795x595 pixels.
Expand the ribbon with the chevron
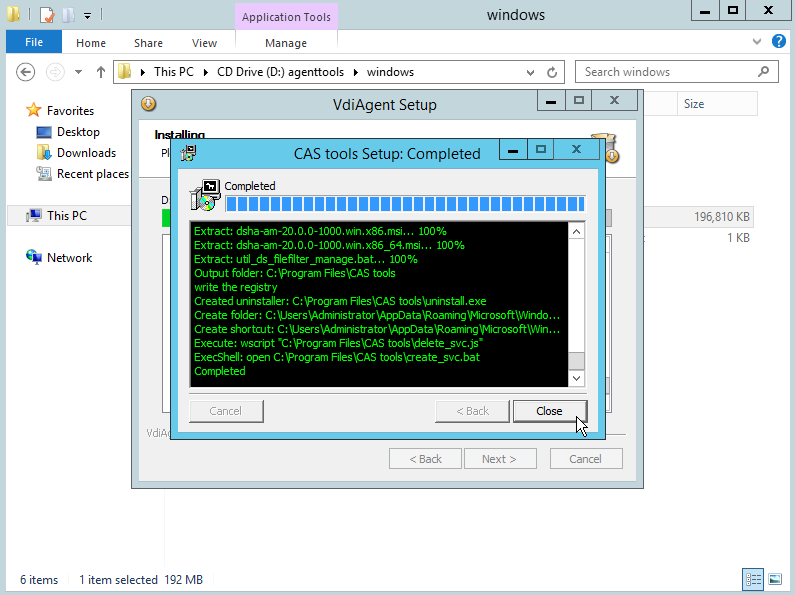pyautogui.click(x=756, y=42)
